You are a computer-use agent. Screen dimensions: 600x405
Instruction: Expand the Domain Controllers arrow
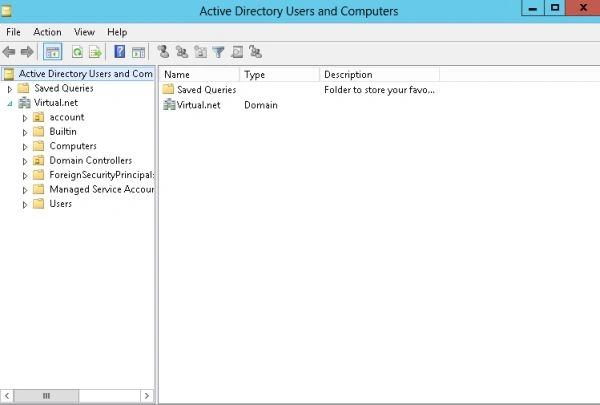click(x=25, y=162)
